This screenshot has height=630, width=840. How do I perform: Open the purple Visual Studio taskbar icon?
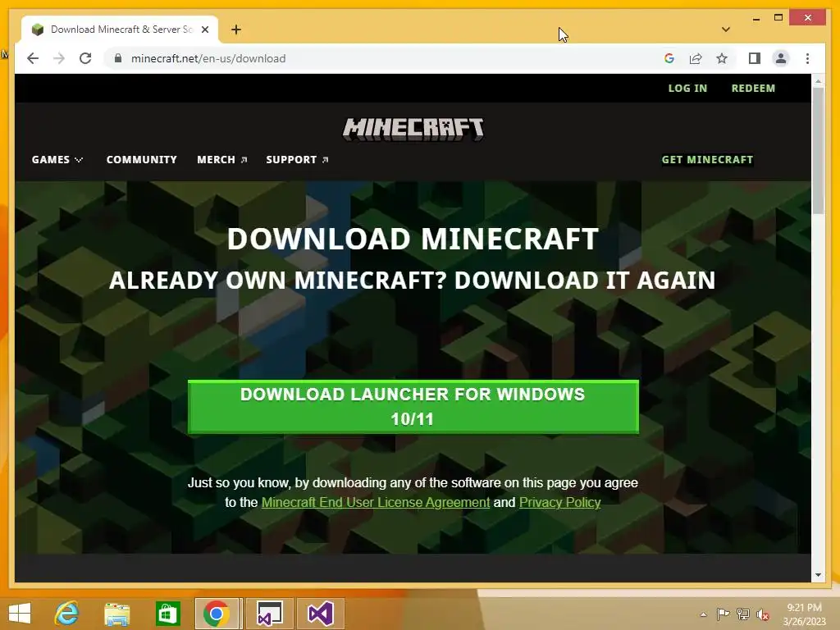click(321, 614)
